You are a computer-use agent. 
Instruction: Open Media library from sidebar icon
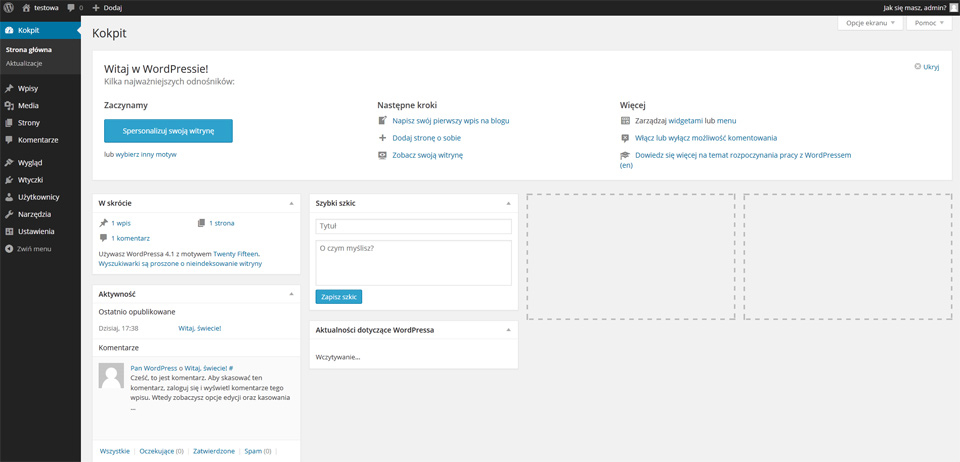coord(9,106)
